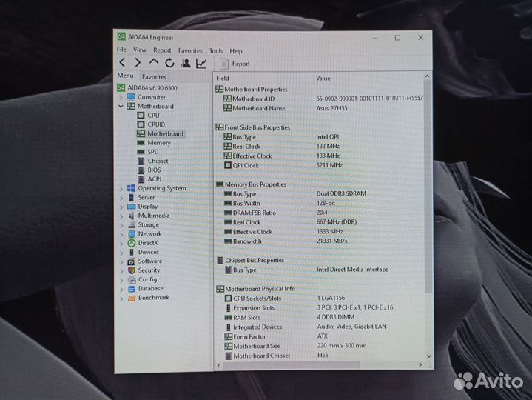The height and width of the screenshot is (400, 532).
Task: Click the Software category icon
Action: [132, 261]
